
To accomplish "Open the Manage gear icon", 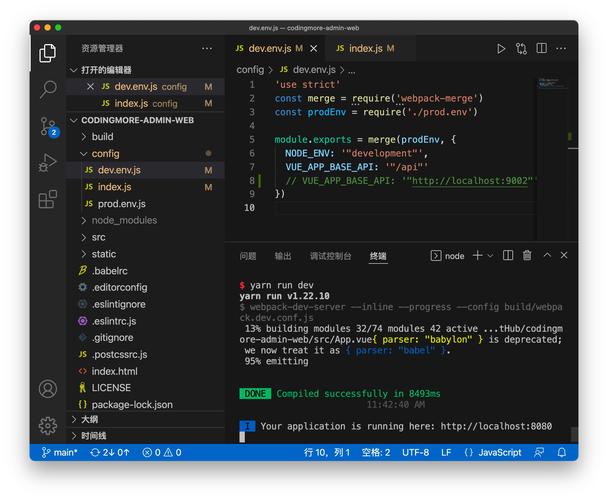I will click(48, 426).
